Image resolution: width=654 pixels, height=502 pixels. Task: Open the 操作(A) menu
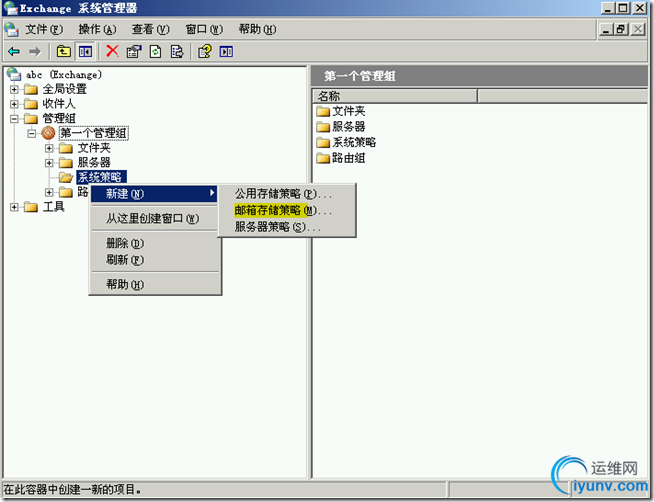point(97,29)
